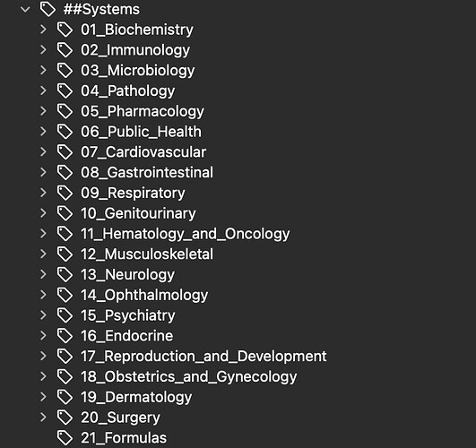The width and height of the screenshot is (476, 448).
Task: Click the tag icon beside 21_Formulas
Action: pyautogui.click(x=65, y=438)
